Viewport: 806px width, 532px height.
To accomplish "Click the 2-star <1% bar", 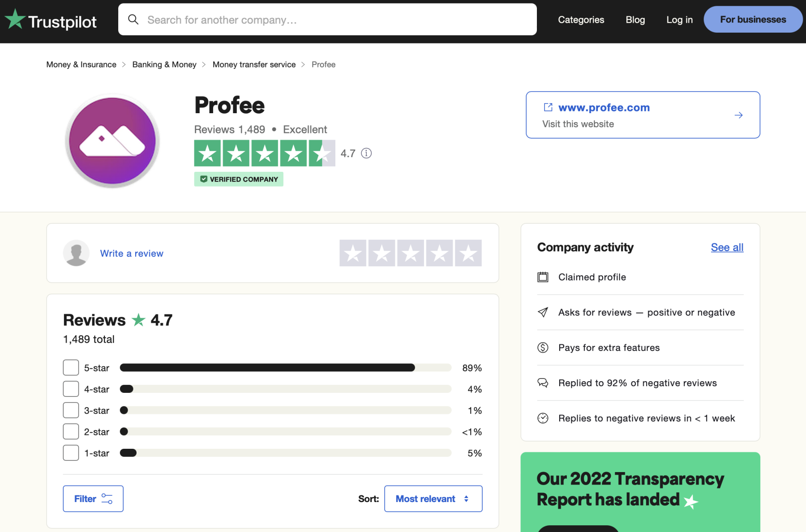I will [x=286, y=432].
